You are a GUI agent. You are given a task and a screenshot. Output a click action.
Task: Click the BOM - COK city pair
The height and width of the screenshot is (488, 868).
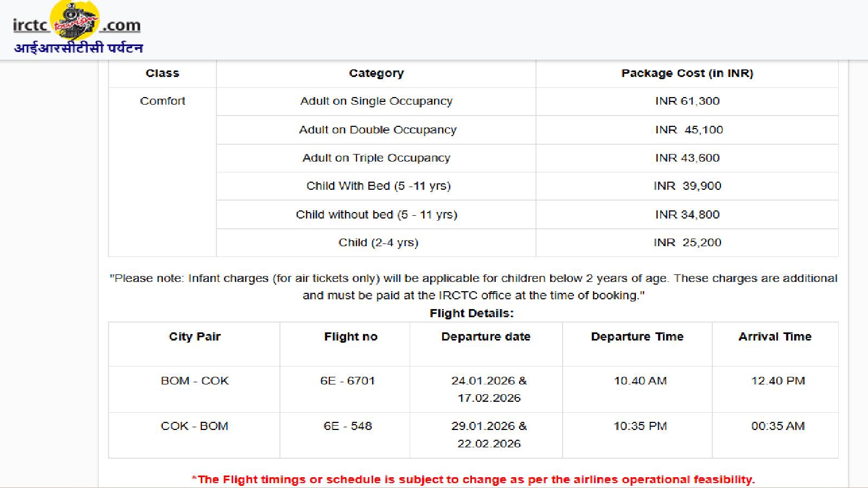pyautogui.click(x=194, y=381)
